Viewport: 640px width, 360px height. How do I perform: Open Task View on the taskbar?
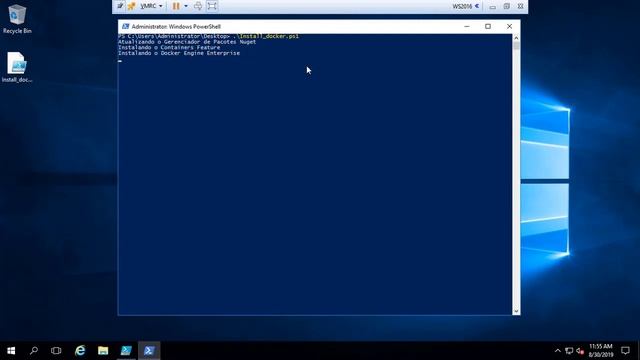click(56, 351)
